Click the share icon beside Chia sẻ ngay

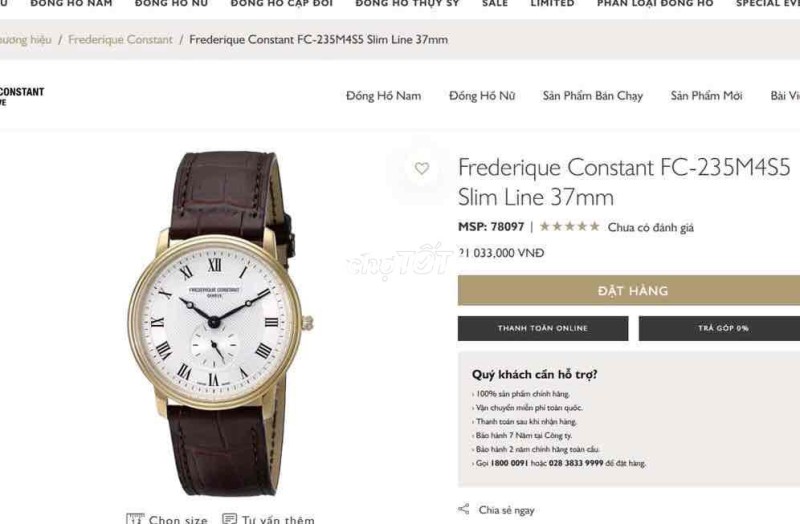[x=464, y=509]
